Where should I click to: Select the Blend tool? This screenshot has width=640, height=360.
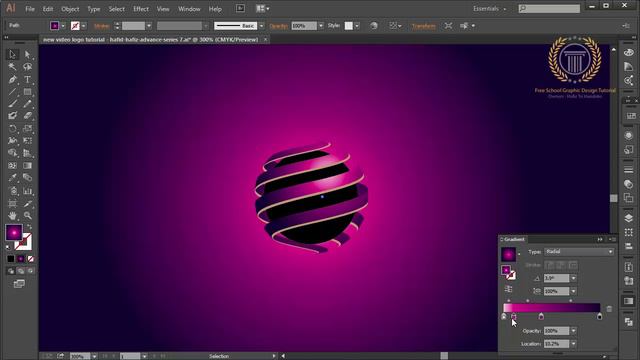27,178
